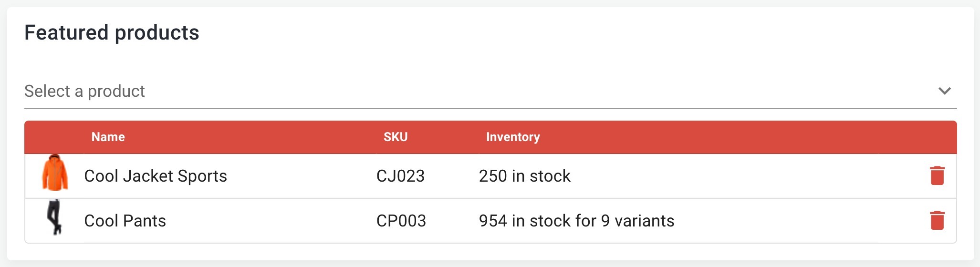Click the black pants product thumbnail
Image resolution: width=980 pixels, height=267 pixels.
(55, 217)
